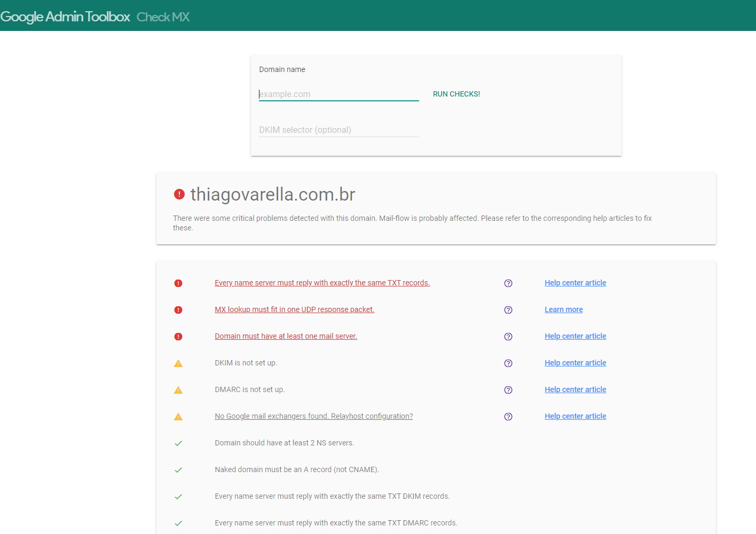Click the Domain name input field

338,94
